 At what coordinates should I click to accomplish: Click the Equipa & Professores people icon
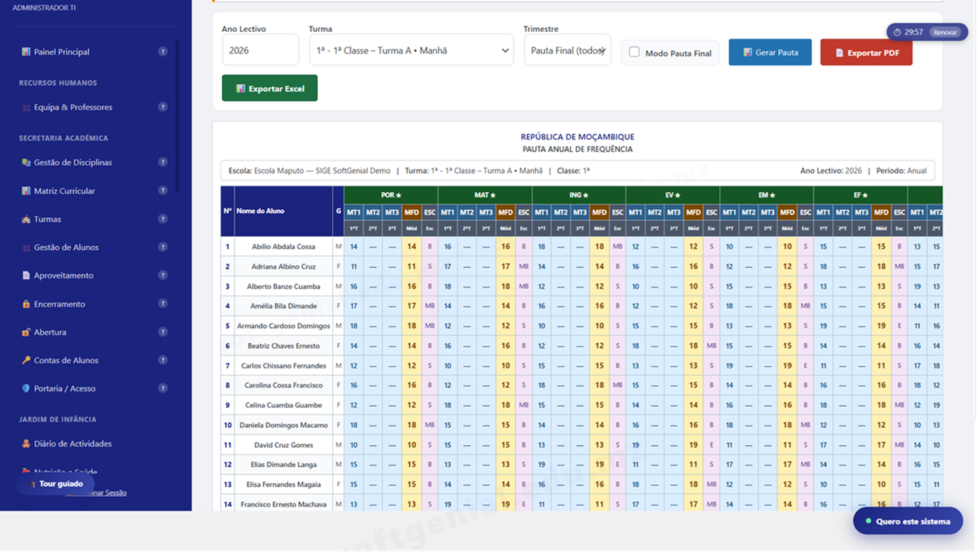(27, 107)
